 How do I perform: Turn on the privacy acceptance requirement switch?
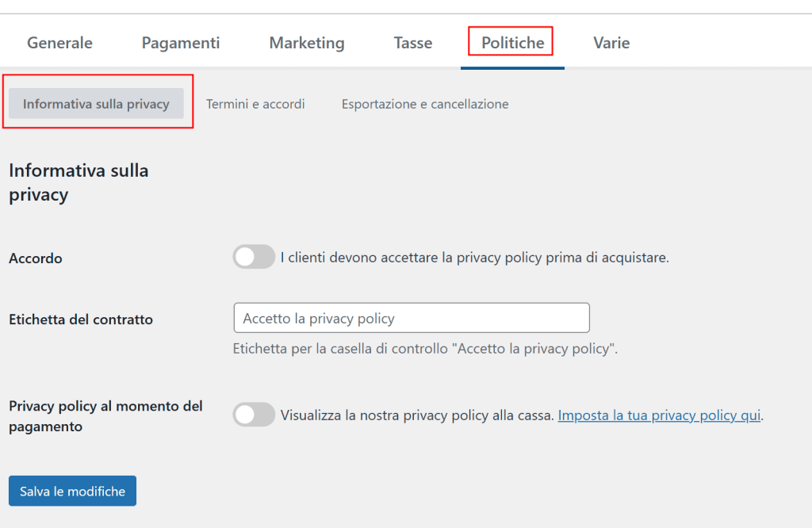pyautogui.click(x=254, y=256)
